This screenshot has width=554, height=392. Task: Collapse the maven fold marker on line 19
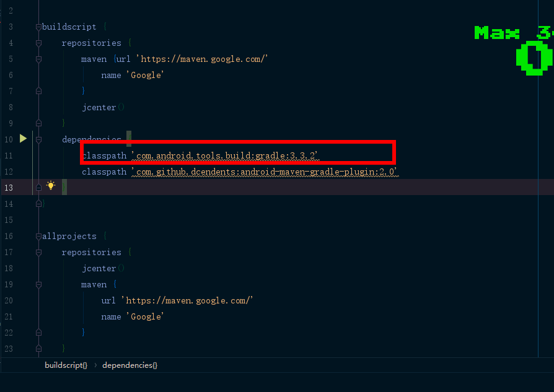pyautogui.click(x=38, y=285)
